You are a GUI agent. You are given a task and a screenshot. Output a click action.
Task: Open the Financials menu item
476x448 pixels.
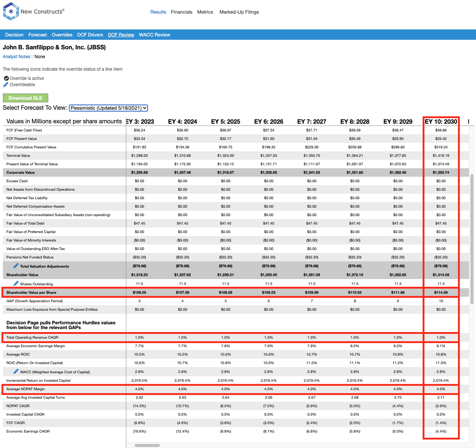click(181, 12)
